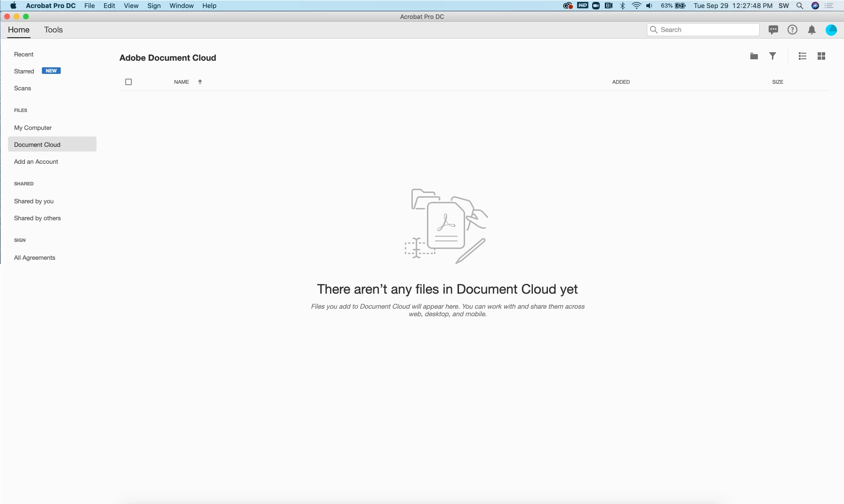Screen dimensions: 844x504
Task: Check Wi-Fi status icon
Action: 636,6
